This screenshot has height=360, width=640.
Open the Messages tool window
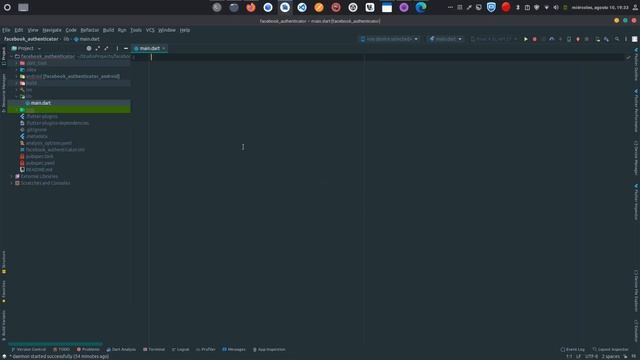[x=234, y=349]
